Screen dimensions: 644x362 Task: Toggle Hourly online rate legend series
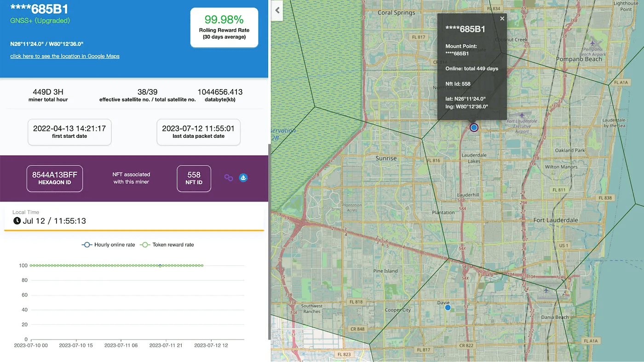(x=109, y=245)
